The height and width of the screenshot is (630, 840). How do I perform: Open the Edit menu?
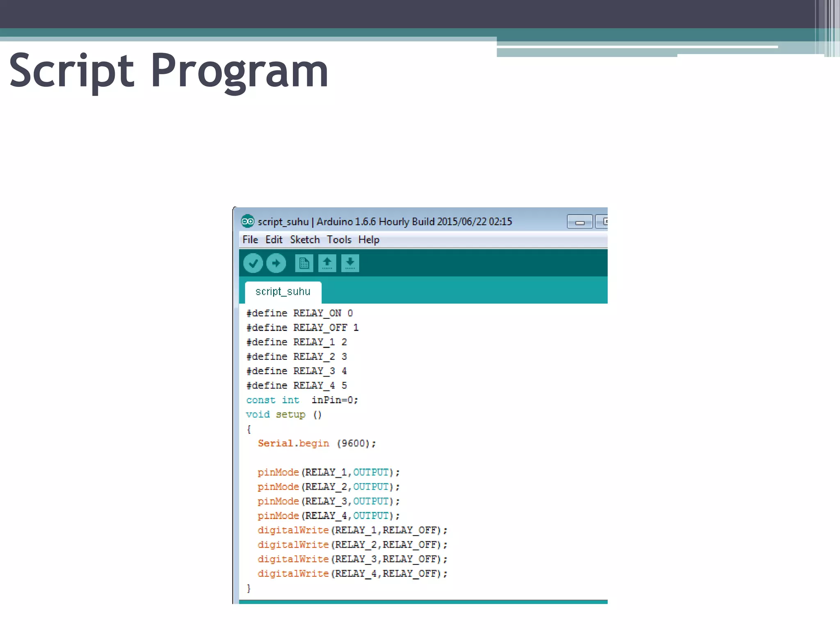(x=274, y=240)
